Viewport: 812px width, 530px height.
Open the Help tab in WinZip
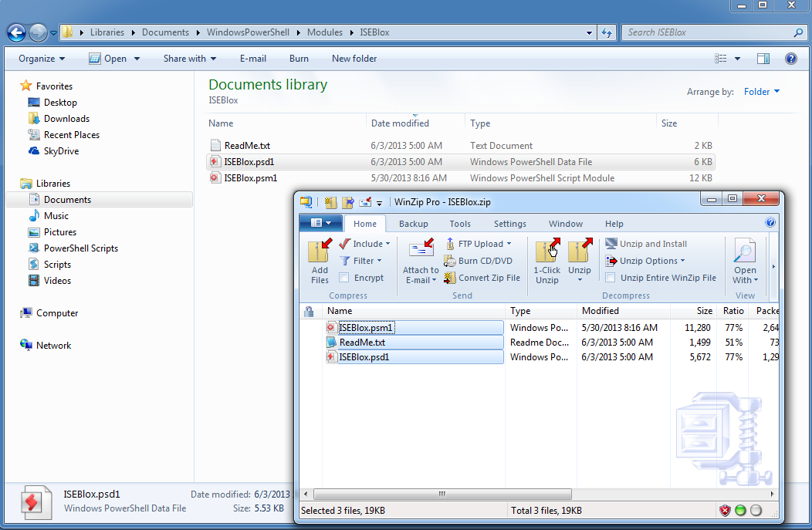click(614, 224)
